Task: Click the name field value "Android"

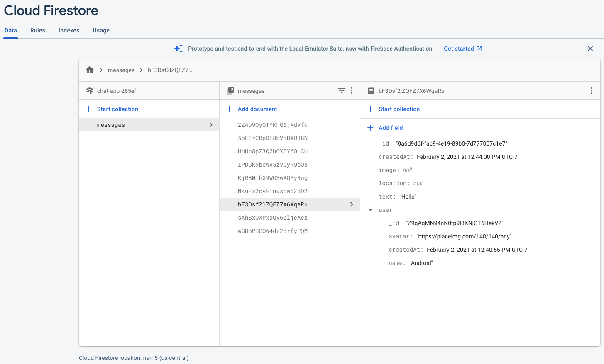Action: [x=421, y=263]
